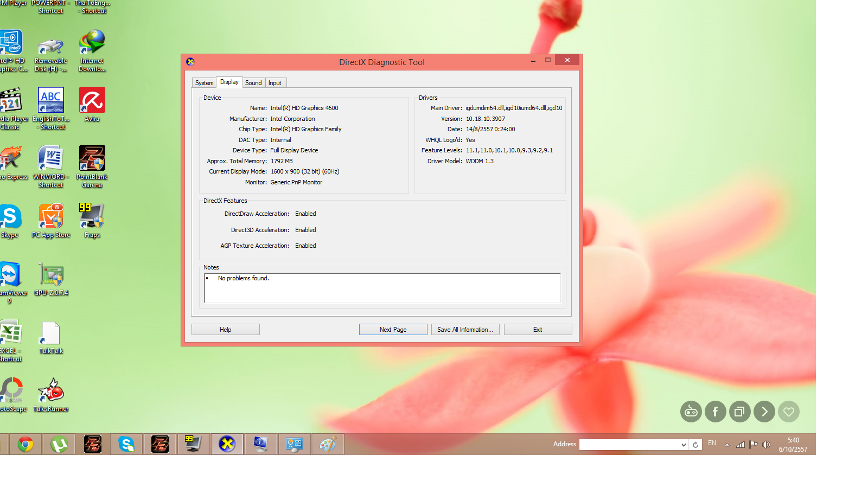
Task: Click Save All Information button
Action: tap(465, 330)
